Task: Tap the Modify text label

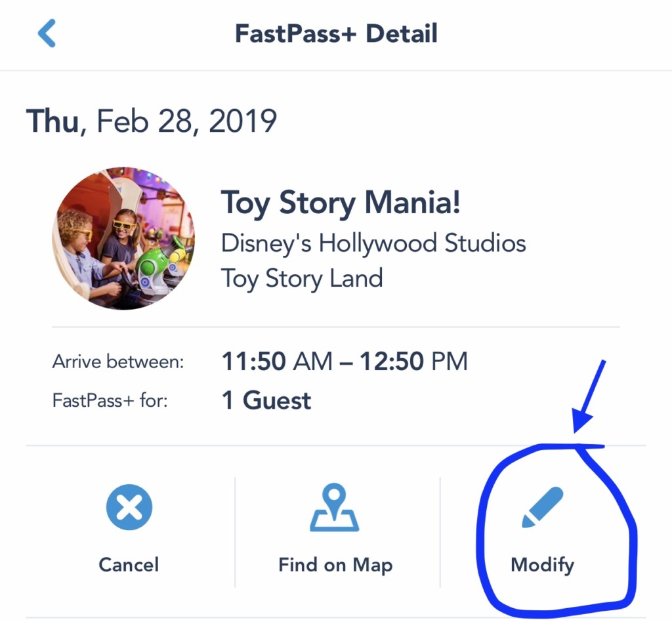Action: (542, 565)
